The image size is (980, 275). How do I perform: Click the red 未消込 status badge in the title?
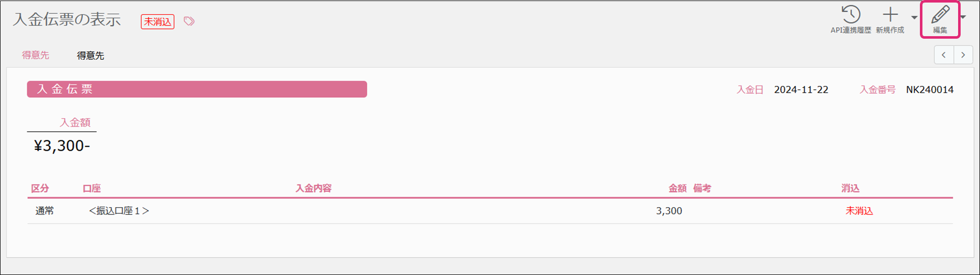pos(157,22)
